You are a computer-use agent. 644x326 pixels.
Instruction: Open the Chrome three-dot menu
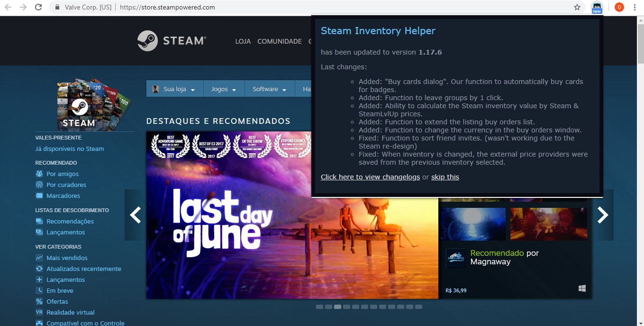[x=635, y=7]
